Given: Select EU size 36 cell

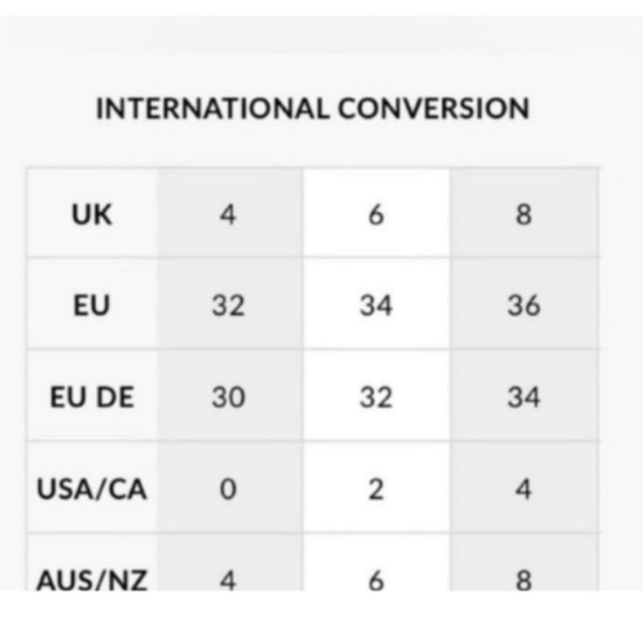Looking at the screenshot, I should 524,304.
